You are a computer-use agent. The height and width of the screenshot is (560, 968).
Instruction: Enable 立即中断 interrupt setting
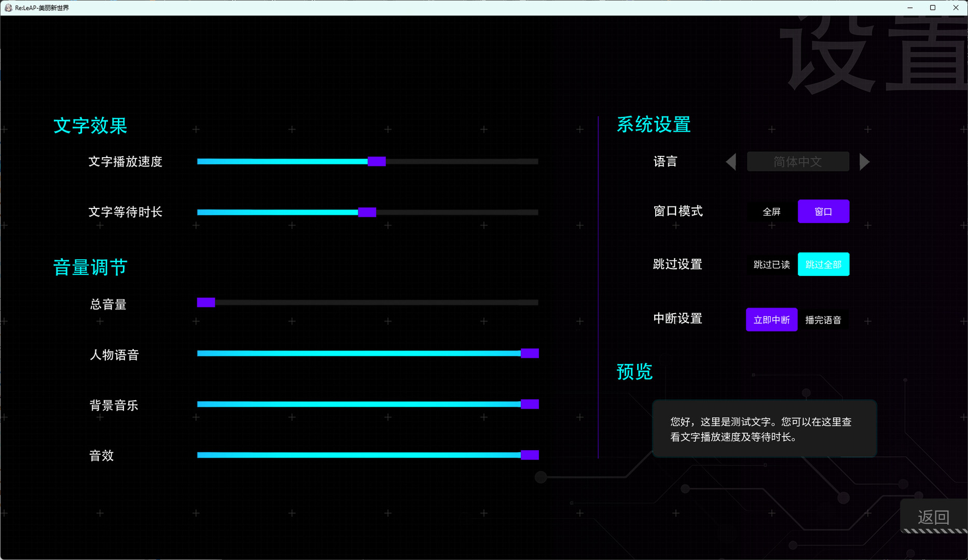click(x=771, y=320)
